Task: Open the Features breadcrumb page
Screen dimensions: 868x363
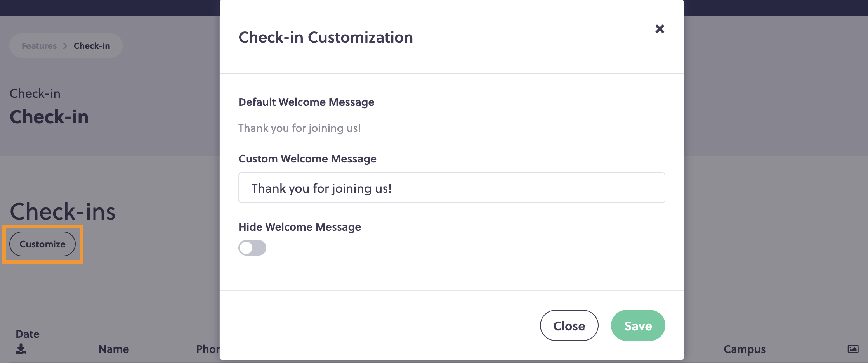Action: [x=39, y=45]
